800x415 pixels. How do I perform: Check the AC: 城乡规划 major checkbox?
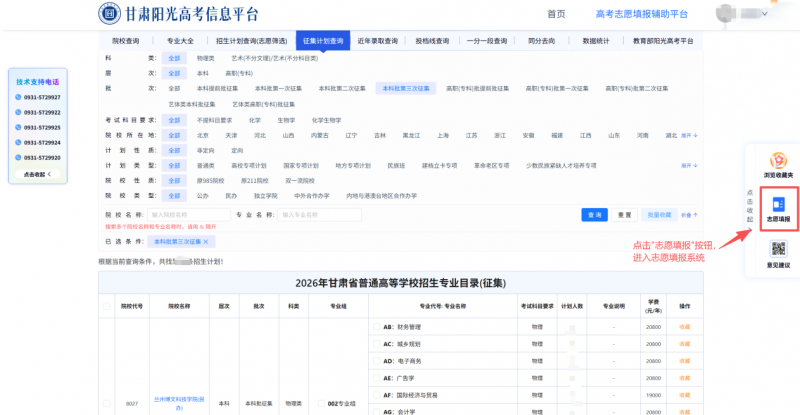376,344
